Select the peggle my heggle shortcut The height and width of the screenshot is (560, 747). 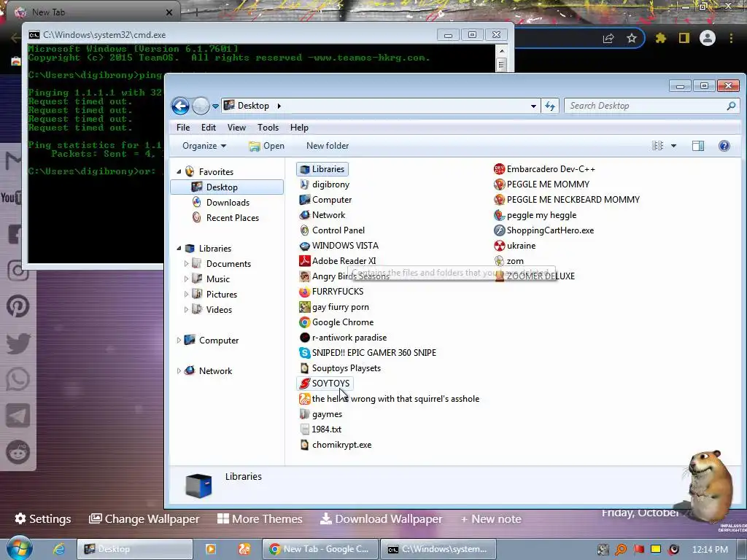[x=535, y=215]
